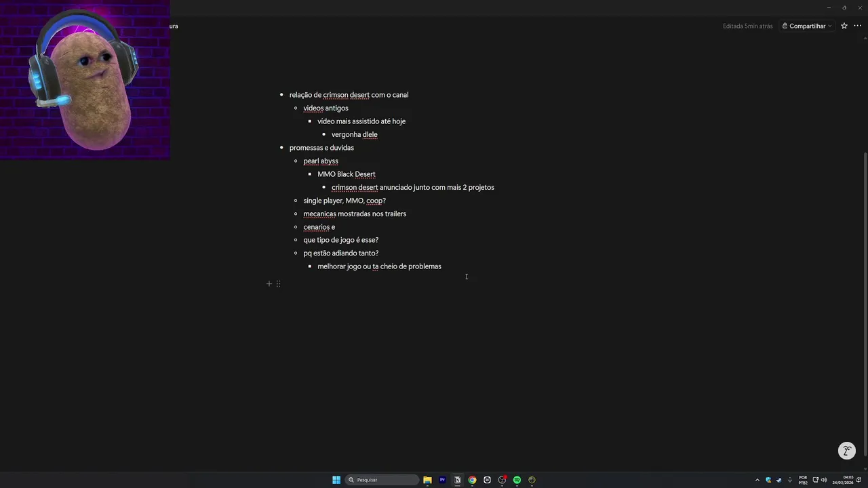Click the 'videos antigos' bullet text
868x488 pixels.
coord(325,108)
